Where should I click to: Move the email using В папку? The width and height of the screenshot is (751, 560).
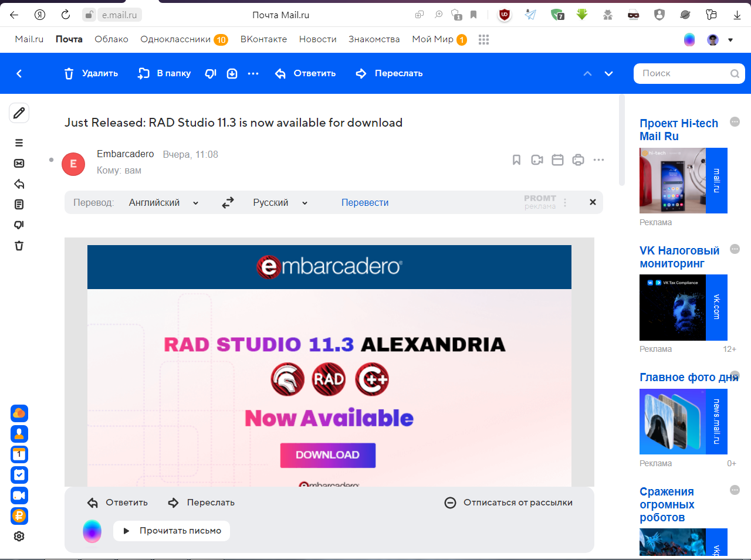tap(164, 73)
